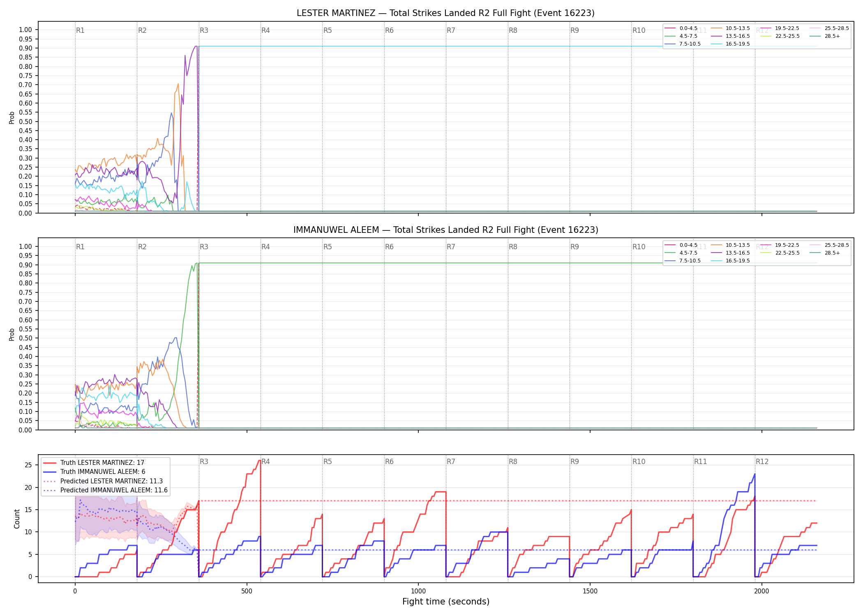
Task: Click the Count axis label on the bottom chart
Action: coord(17,519)
